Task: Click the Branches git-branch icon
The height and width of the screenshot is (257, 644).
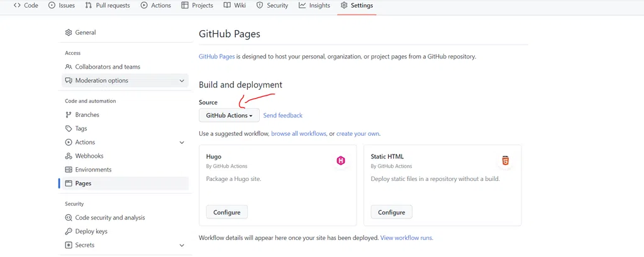Action: (69, 114)
